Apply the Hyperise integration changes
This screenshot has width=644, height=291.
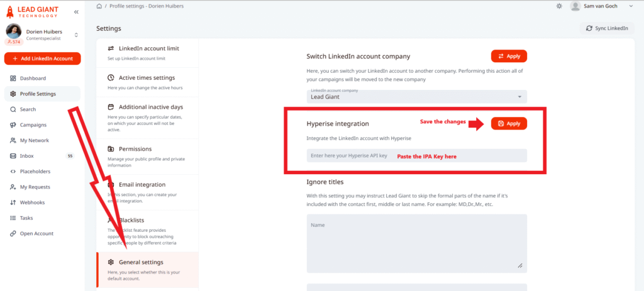point(509,123)
